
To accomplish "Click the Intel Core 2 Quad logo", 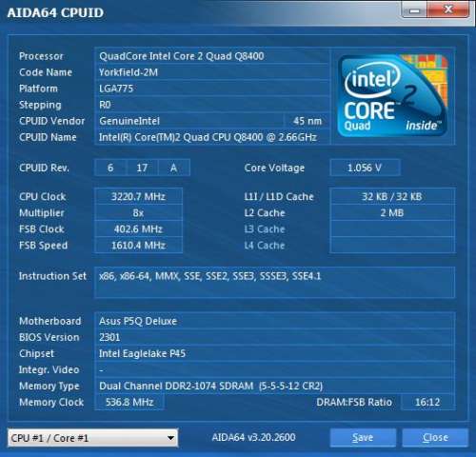I will pos(393,96).
